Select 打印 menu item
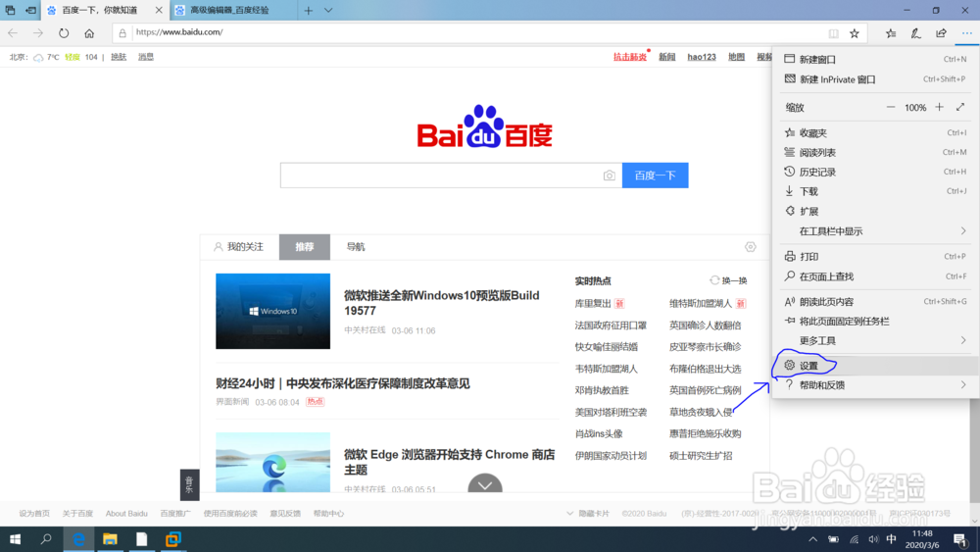980x552 pixels. [875, 256]
